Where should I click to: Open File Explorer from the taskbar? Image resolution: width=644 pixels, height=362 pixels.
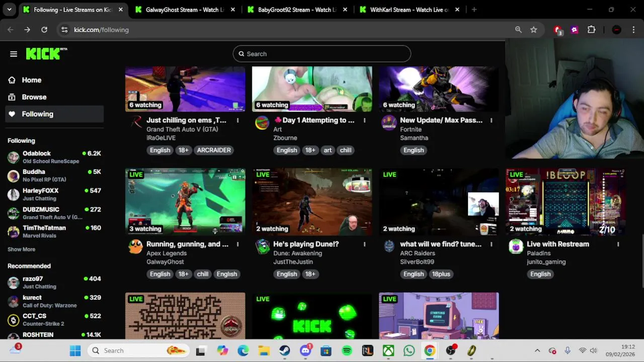pyautogui.click(x=264, y=350)
